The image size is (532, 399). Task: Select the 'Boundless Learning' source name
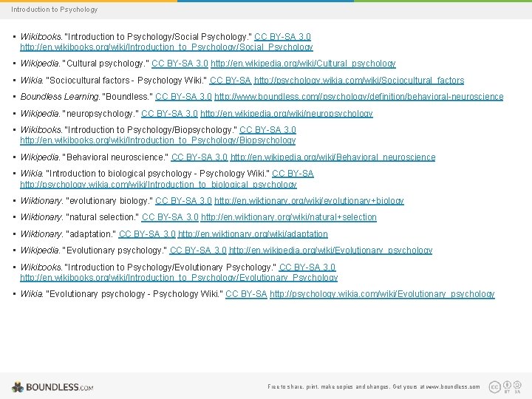pyautogui.click(x=60, y=97)
